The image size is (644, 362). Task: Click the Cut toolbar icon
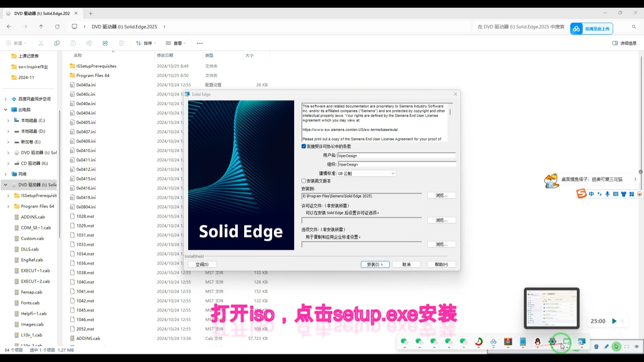click(x=41, y=43)
